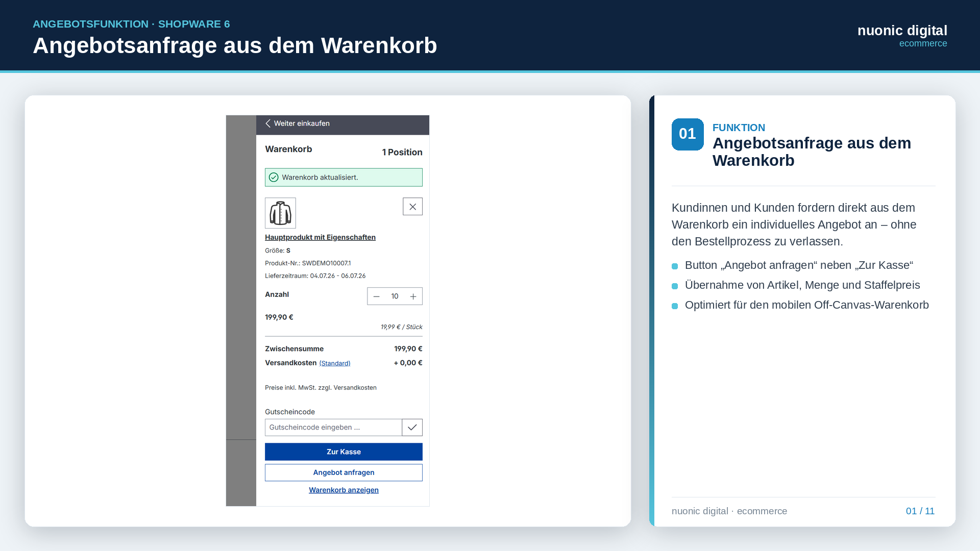Open Hauptprodukt mit Eigenschaften link
The width and height of the screenshot is (980, 551).
click(x=320, y=237)
